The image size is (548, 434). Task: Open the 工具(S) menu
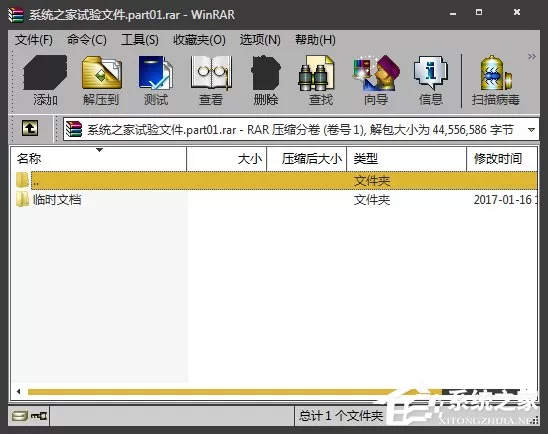[140, 40]
